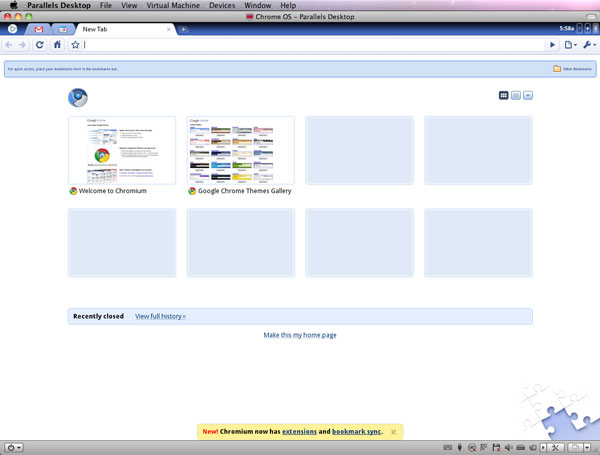This screenshot has height=455, width=600.
Task: Click the hard disk icon in status bar
Action: click(533, 447)
